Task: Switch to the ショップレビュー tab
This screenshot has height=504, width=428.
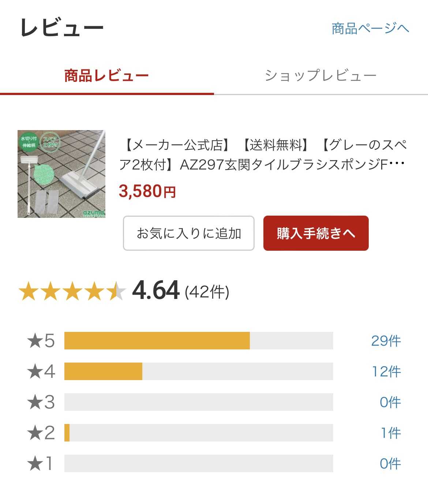Action: [x=320, y=76]
